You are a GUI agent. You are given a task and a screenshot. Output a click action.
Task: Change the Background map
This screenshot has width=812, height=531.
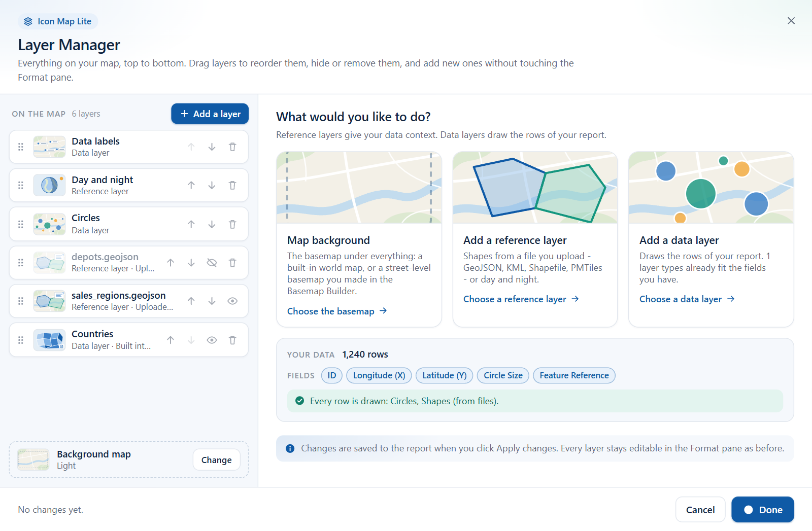[217, 460]
